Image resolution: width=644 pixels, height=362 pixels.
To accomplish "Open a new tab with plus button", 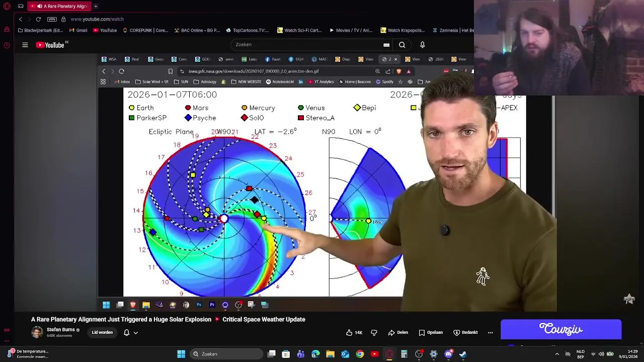I will (x=96, y=6).
